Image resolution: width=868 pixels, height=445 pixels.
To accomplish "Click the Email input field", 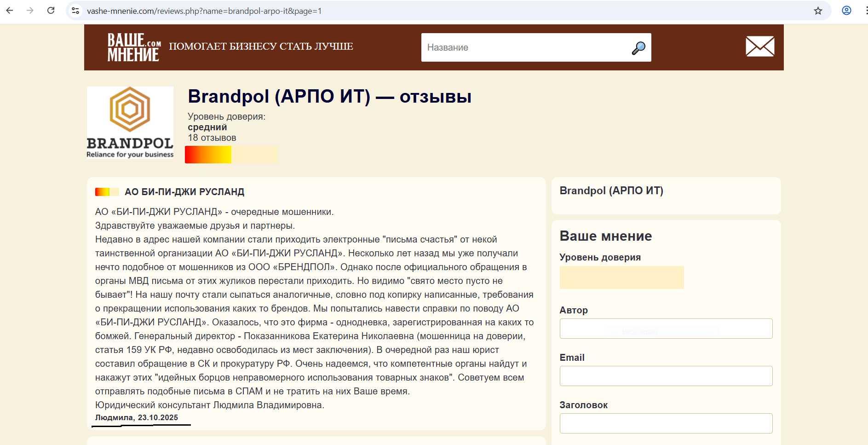I will point(666,376).
